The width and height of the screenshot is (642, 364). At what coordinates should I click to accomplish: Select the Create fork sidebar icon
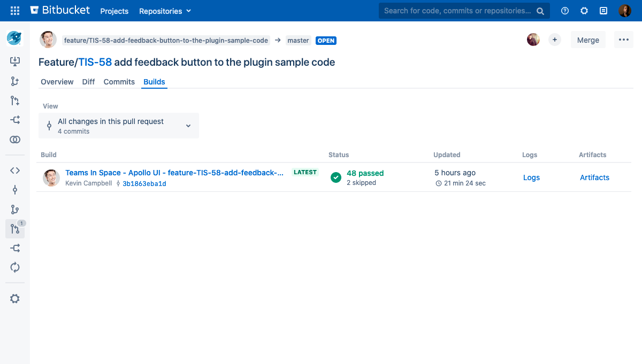click(15, 120)
